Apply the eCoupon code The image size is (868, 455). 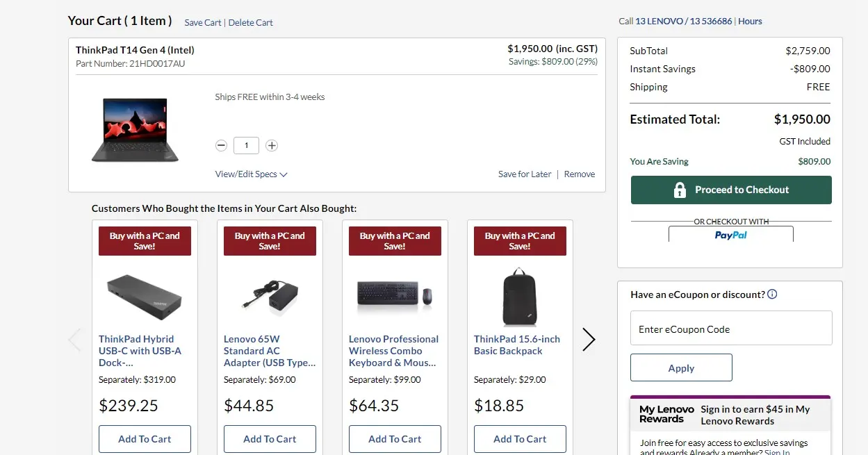click(681, 368)
